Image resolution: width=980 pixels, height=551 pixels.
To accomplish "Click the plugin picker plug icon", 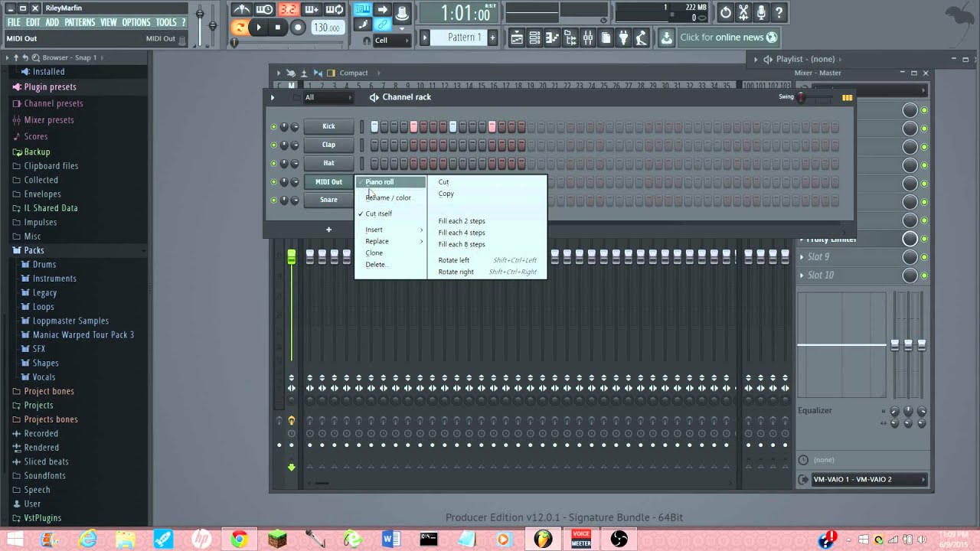I will point(623,37).
